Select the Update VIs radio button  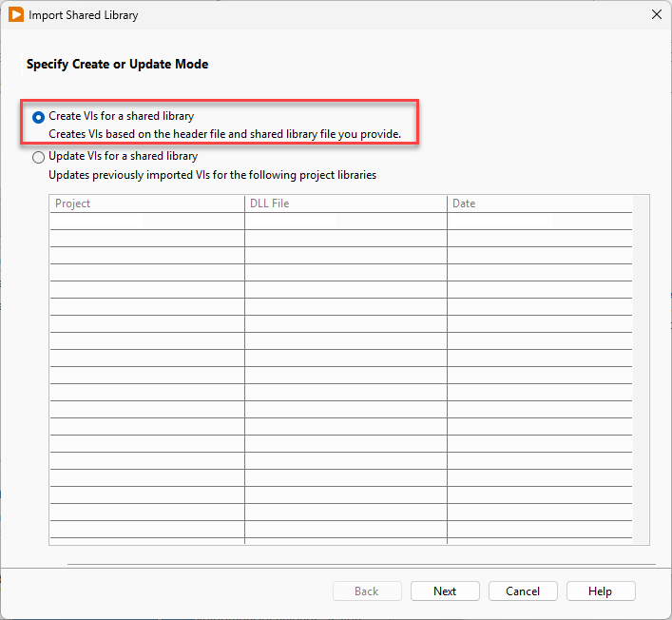click(x=38, y=157)
